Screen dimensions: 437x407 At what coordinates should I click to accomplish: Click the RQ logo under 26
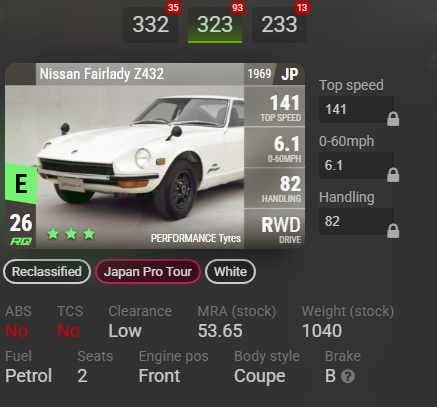click(x=21, y=241)
